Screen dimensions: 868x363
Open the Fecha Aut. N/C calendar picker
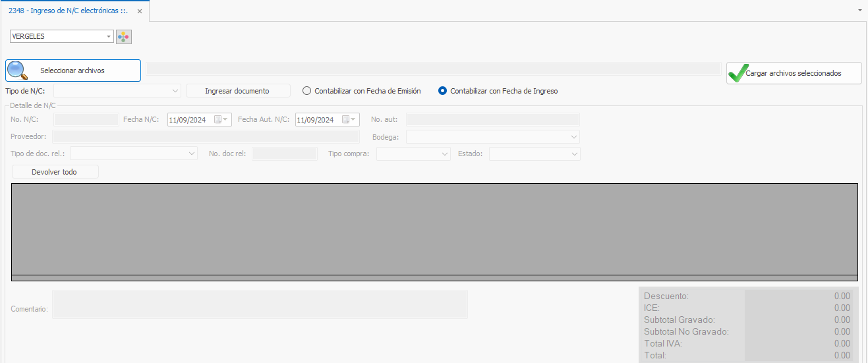pos(346,120)
